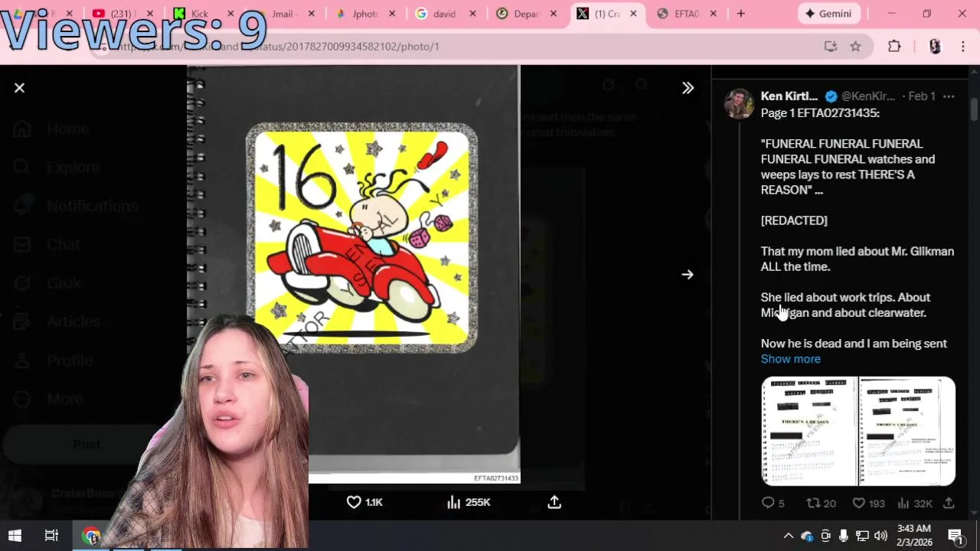Open the Chrome profile avatar
The width and height of the screenshot is (980, 551).
point(935,47)
